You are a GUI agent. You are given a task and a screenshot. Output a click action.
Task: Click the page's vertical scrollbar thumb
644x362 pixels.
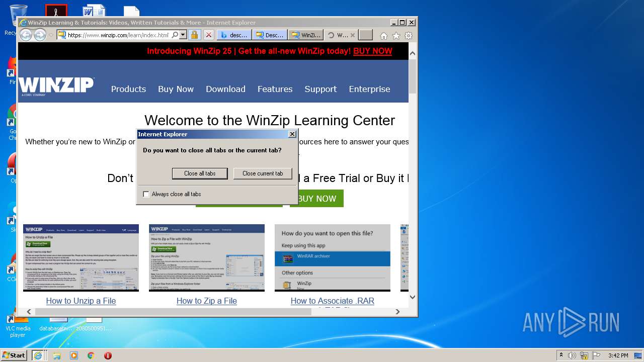point(413,76)
